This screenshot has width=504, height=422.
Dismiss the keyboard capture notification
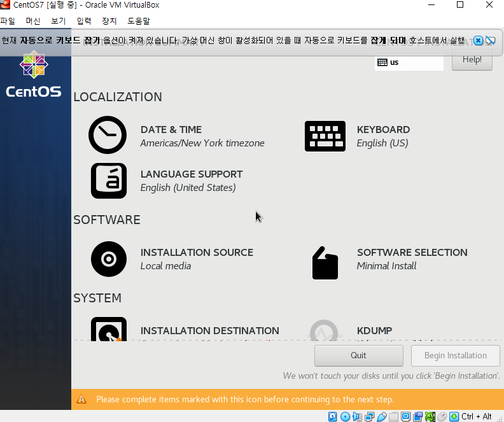[478, 41]
